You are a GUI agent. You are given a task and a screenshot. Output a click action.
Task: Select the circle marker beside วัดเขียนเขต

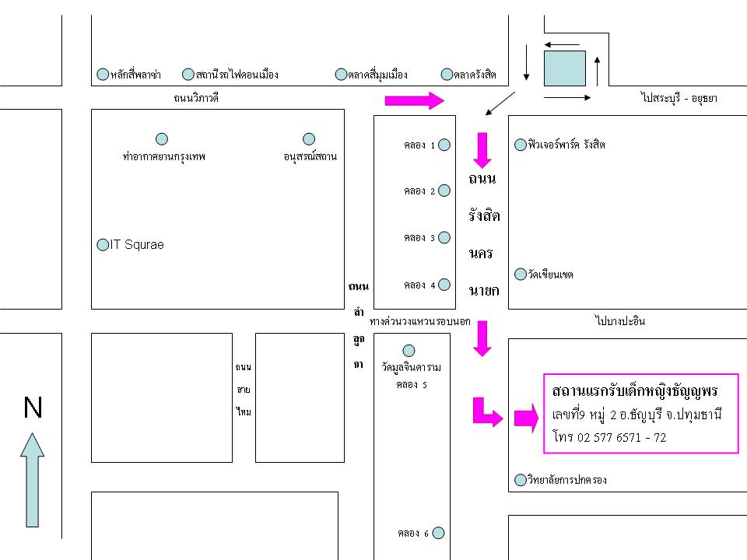pyautogui.click(x=521, y=275)
